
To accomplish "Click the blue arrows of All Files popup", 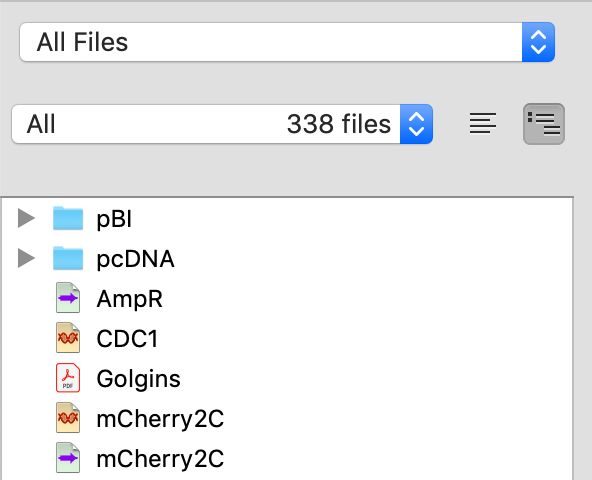I will coord(538,42).
